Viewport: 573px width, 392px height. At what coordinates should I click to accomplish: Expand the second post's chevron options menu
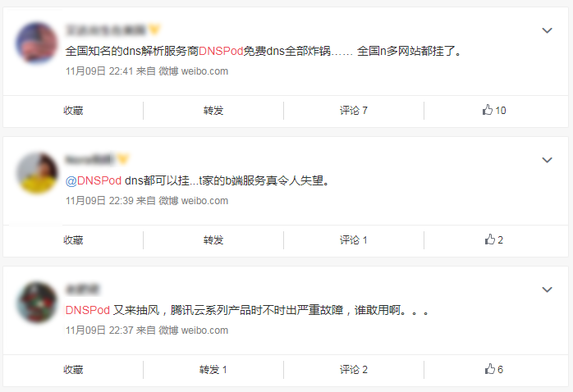(x=547, y=160)
